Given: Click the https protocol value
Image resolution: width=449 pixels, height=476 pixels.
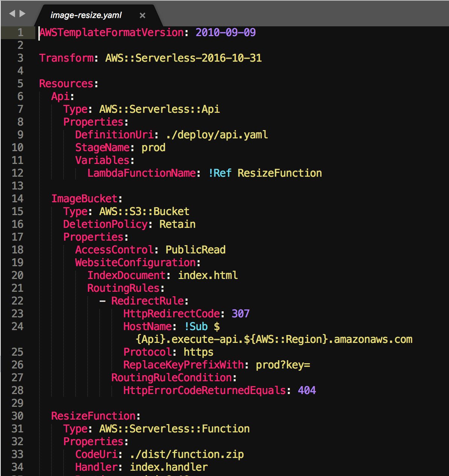Looking at the screenshot, I should click(199, 352).
